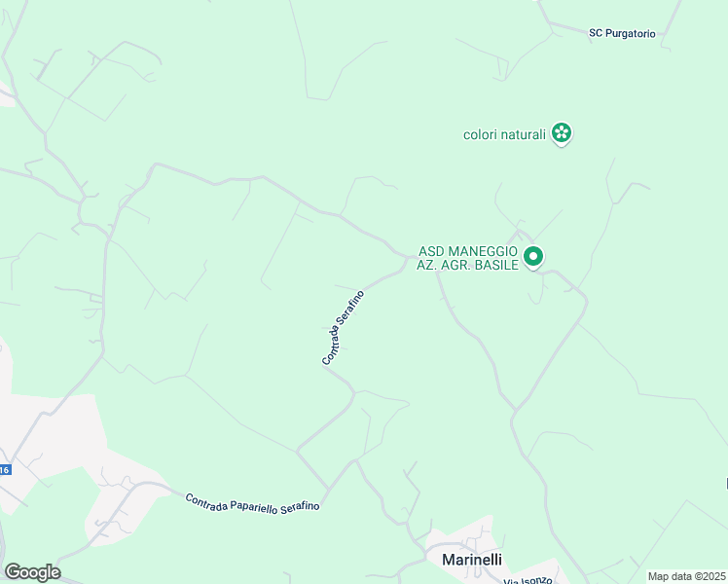This screenshot has height=584, width=728.
Task: Click the SC Purgatorio road label
Action: click(x=622, y=33)
